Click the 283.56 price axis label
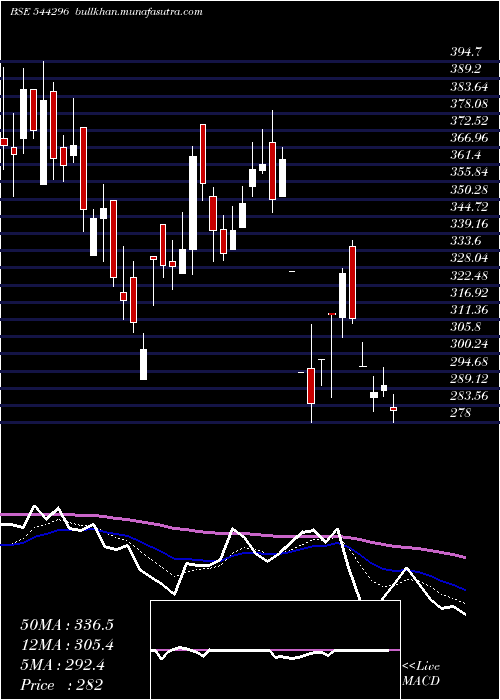Screen dimensions: 500x700 [x=469, y=396]
